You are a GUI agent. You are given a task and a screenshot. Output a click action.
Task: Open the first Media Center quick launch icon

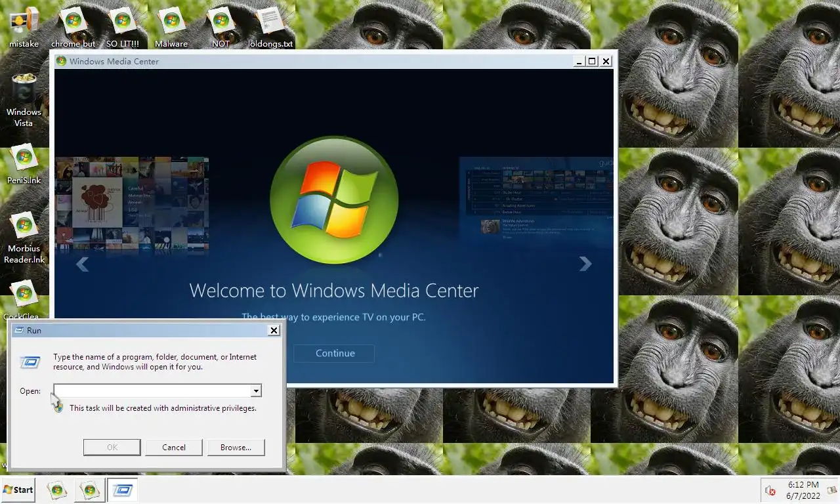point(57,490)
